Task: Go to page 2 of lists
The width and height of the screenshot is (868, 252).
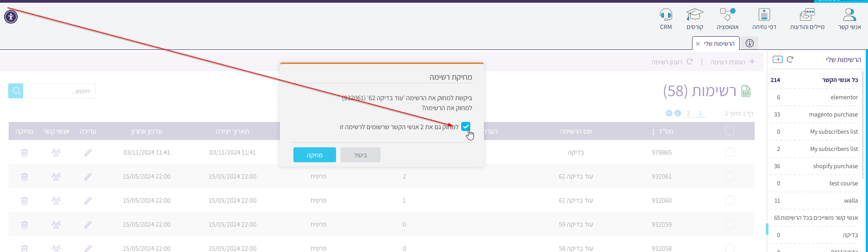Action: [688, 113]
